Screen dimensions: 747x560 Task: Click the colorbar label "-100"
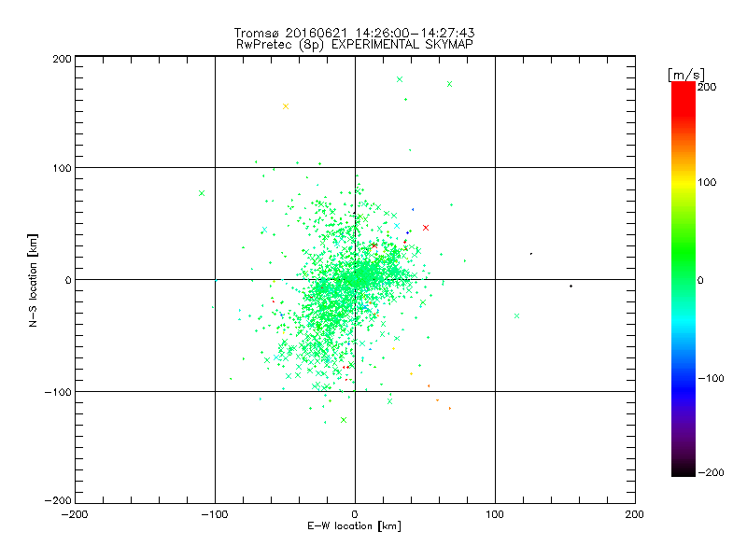(x=711, y=378)
